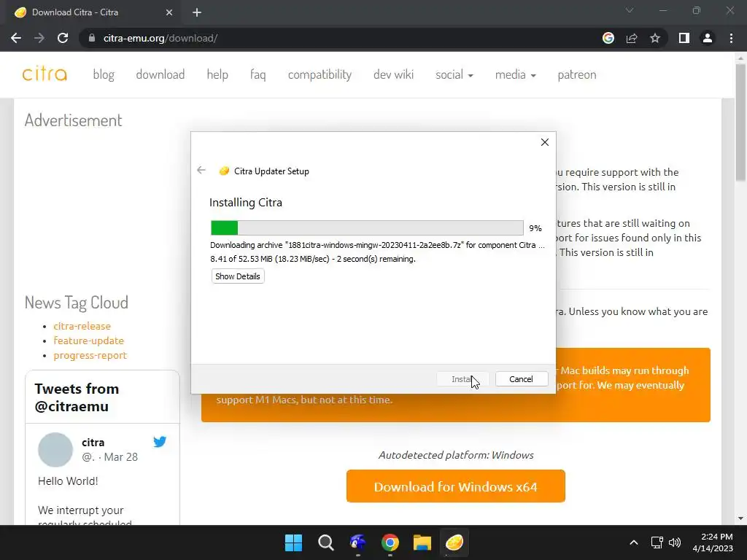747x560 pixels.
Task: Click the Cancel button in installer
Action: pos(521,379)
